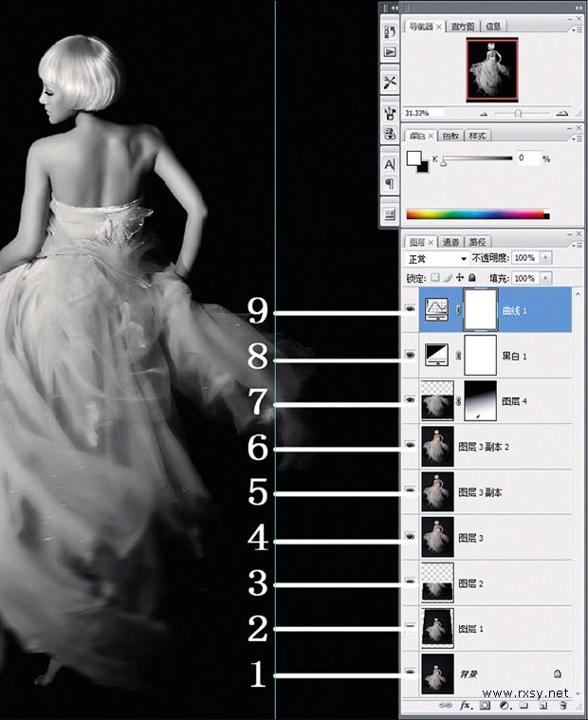Click the fx add layer style icon
Image resolution: width=588 pixels, height=720 pixels.
click(466, 706)
